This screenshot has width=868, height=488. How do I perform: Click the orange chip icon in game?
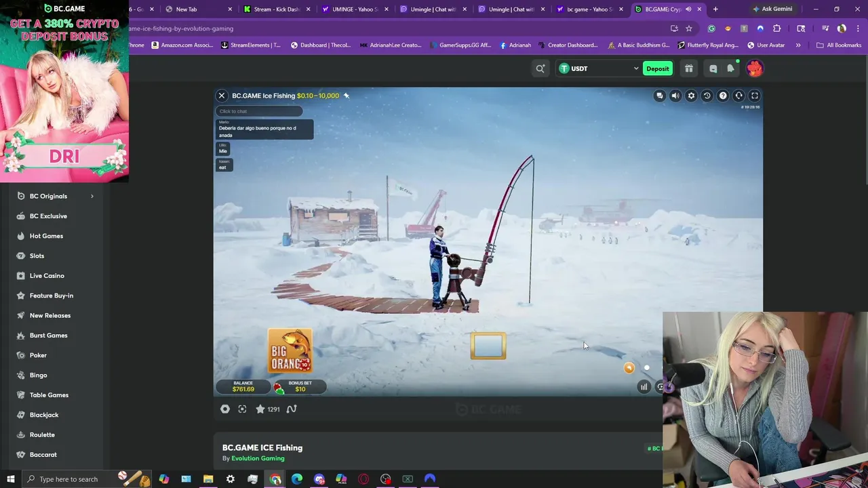pos(629,368)
